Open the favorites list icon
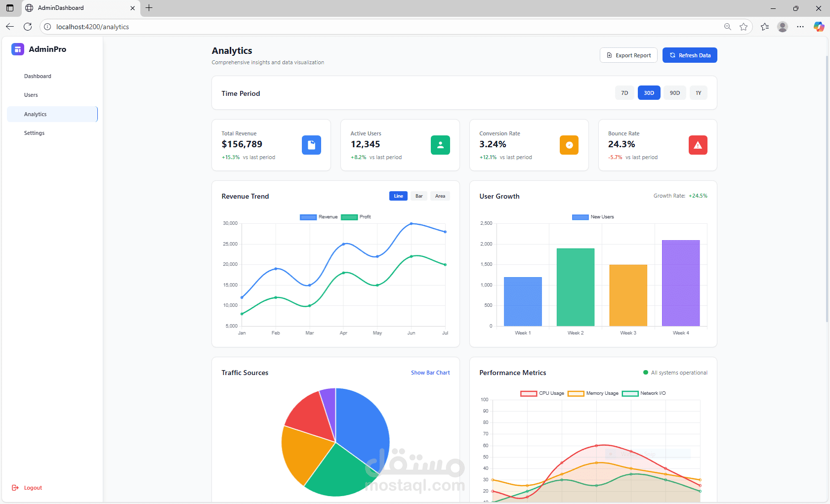This screenshot has width=830, height=504. (765, 27)
